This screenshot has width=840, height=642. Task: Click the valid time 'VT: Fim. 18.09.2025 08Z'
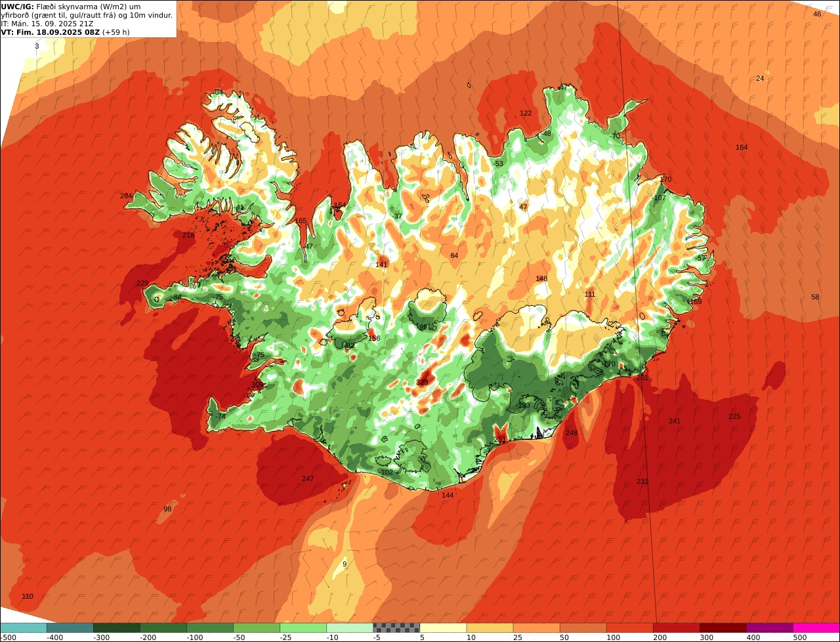tap(50, 32)
